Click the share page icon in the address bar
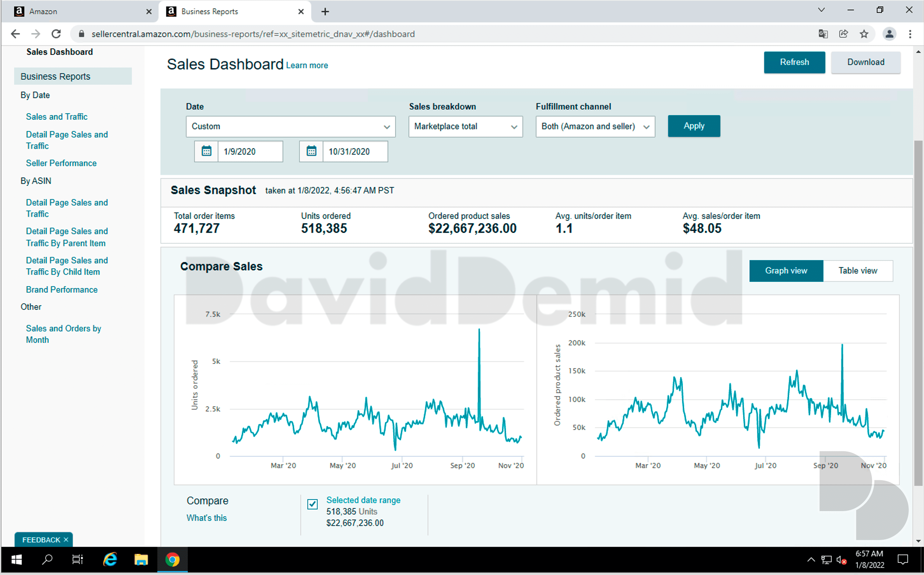The width and height of the screenshot is (924, 575). coord(843,34)
